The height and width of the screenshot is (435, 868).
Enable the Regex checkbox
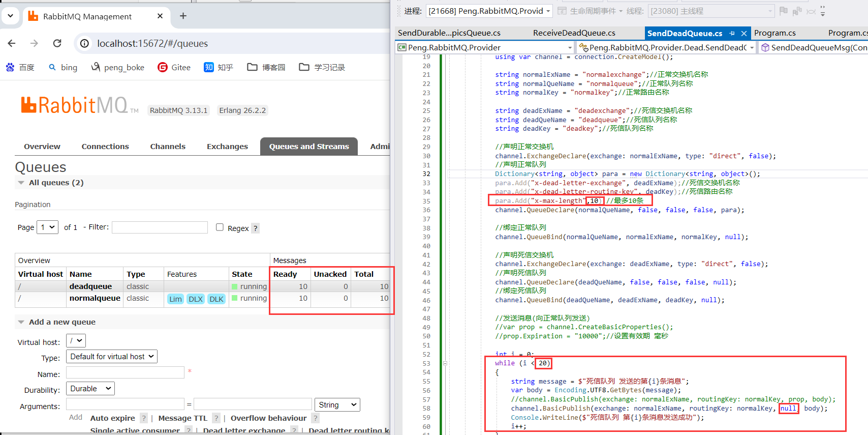220,227
